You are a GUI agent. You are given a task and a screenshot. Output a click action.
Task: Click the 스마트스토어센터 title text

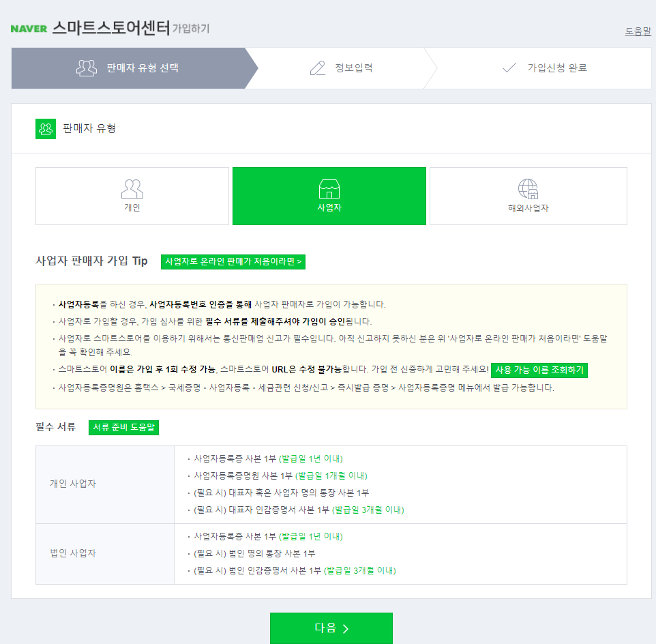tap(111, 28)
